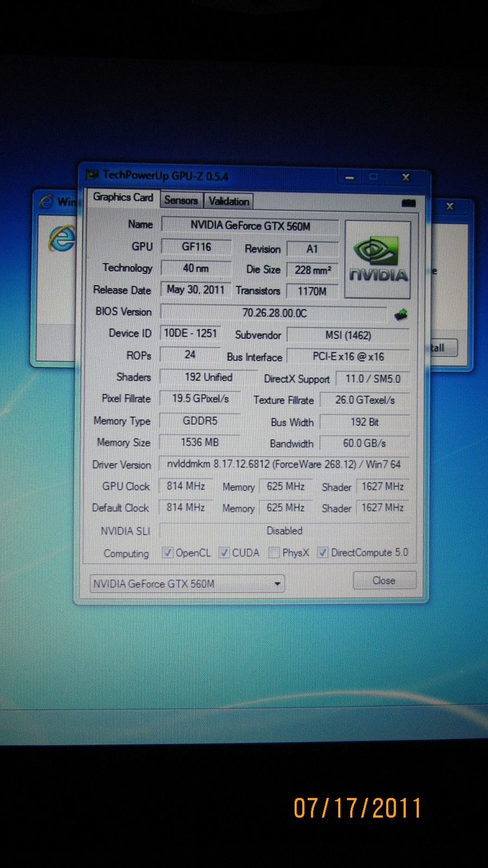Click the Default Clock field 814 MHz
488x868 pixels.
click(186, 508)
